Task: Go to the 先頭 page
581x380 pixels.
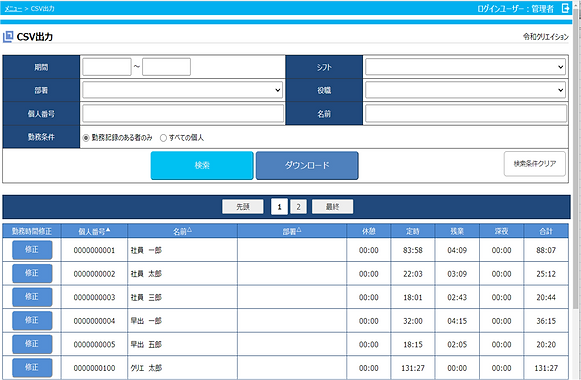Action: click(243, 207)
